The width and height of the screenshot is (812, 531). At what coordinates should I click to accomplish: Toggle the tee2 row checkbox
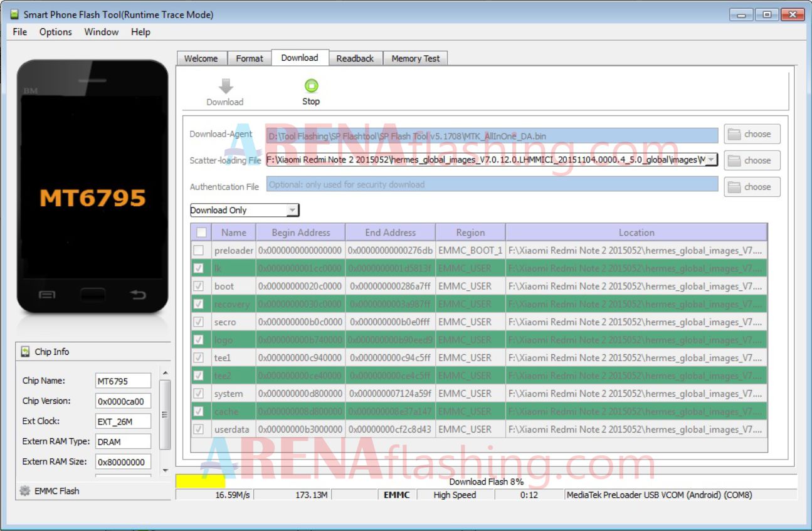point(199,376)
